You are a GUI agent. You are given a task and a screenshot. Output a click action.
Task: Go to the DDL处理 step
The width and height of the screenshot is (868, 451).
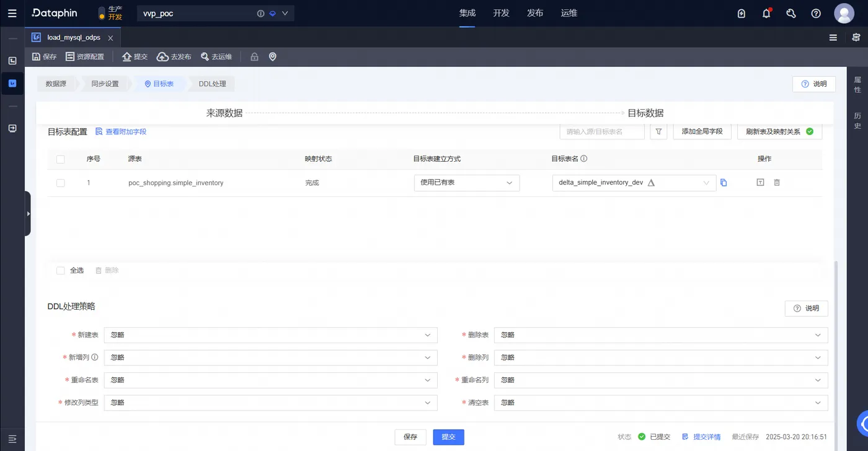coord(212,84)
